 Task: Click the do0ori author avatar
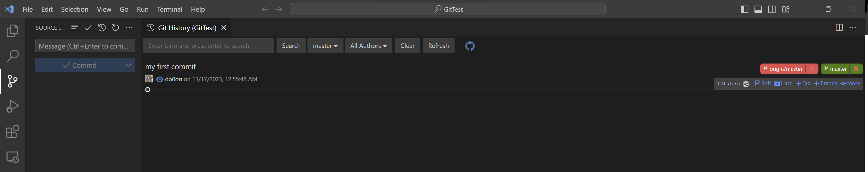point(149,79)
